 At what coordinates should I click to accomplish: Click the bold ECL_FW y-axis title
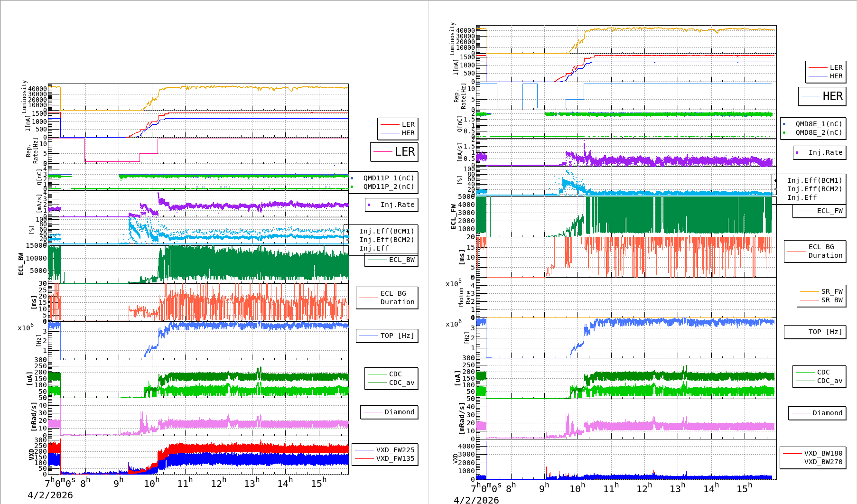pos(453,217)
